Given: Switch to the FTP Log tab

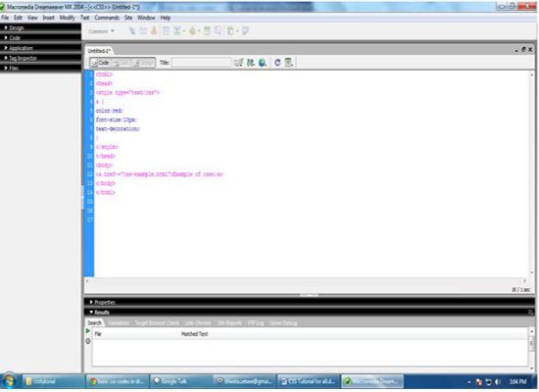Looking at the screenshot, I should 256,322.
